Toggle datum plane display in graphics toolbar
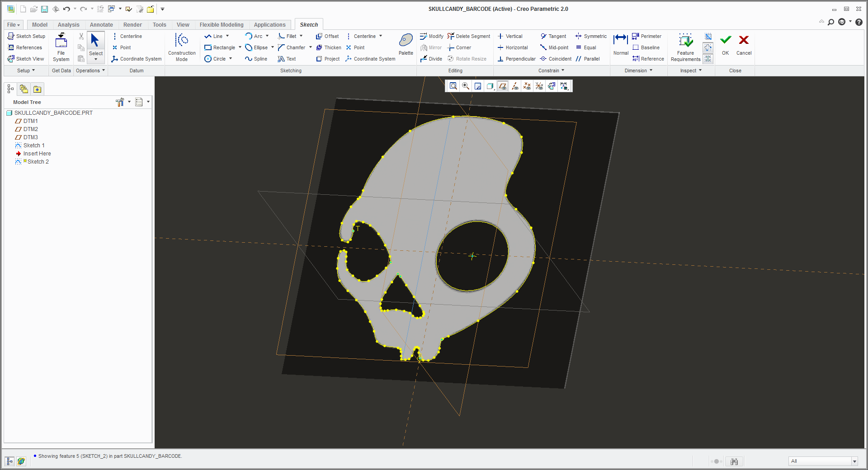The image size is (868, 470). pyautogui.click(x=502, y=86)
